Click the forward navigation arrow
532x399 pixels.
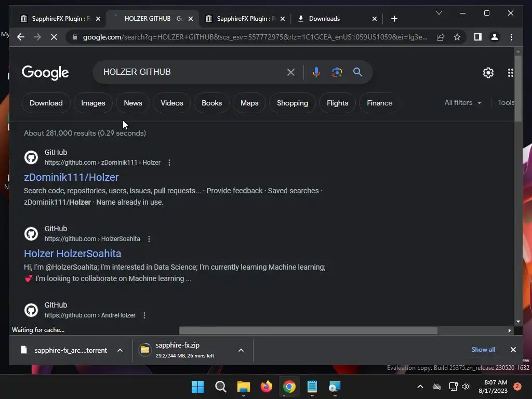pyautogui.click(x=37, y=37)
